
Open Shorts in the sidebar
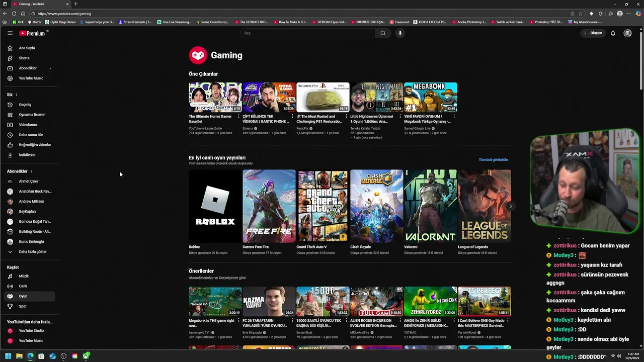29,58
